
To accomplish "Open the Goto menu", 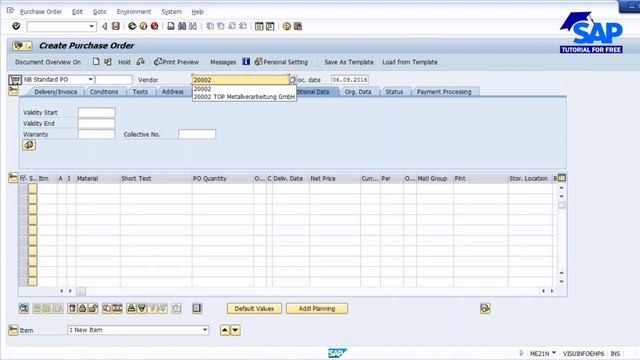I will click(x=100, y=12).
